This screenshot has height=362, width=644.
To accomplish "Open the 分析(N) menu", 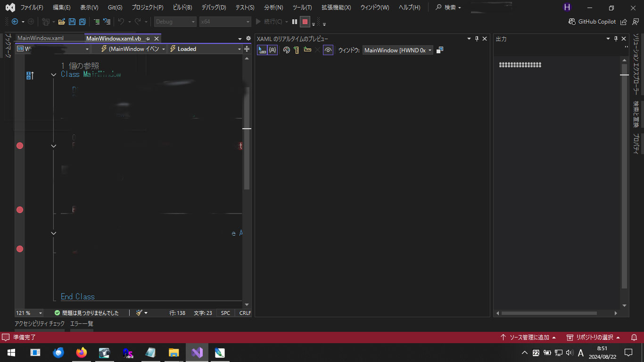I will coord(273,8).
